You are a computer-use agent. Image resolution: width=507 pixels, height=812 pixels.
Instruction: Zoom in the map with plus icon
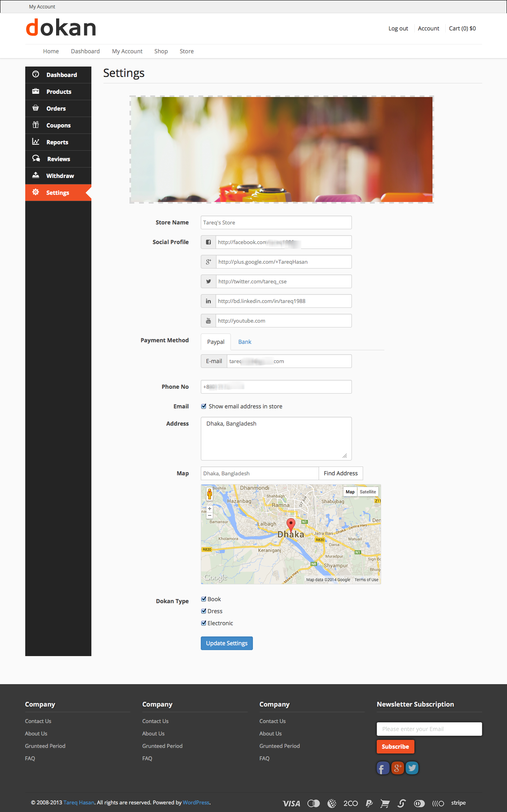[209, 509]
